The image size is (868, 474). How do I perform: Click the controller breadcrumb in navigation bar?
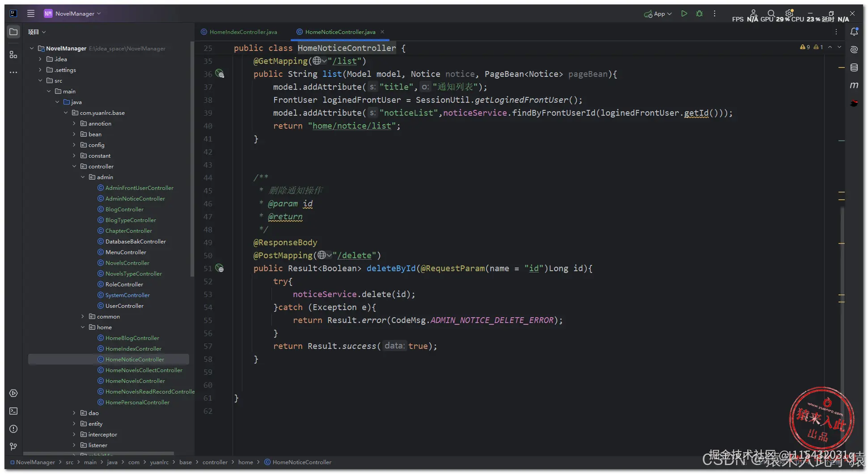pos(215,462)
